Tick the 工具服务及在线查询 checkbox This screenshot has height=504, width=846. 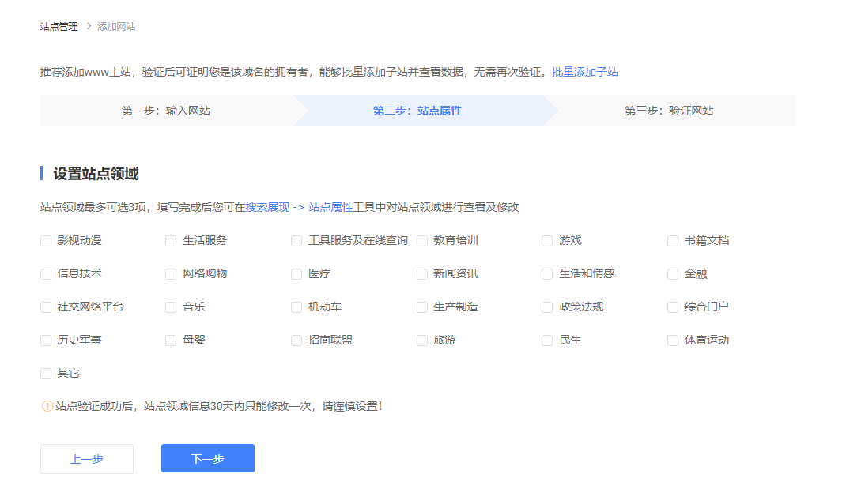296,241
